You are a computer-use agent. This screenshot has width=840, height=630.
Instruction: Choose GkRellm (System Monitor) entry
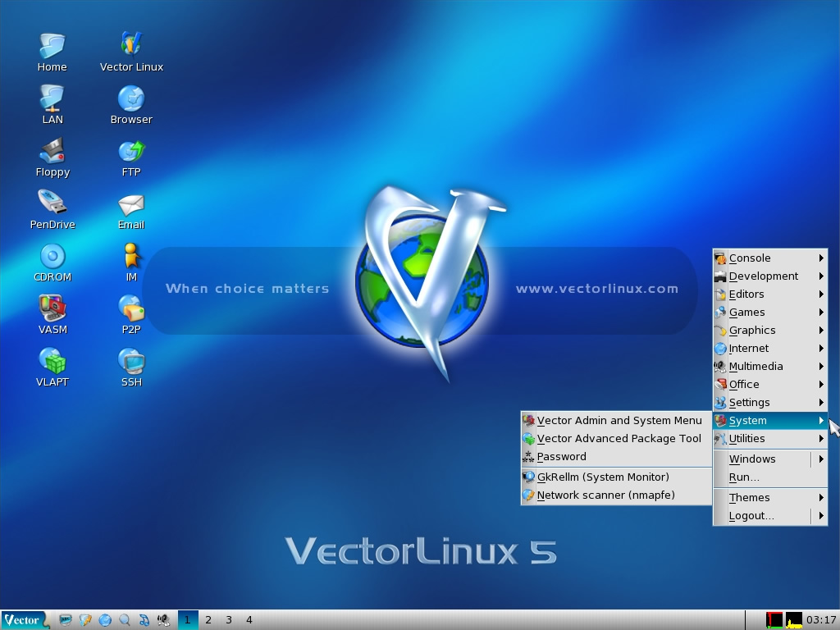click(602, 477)
